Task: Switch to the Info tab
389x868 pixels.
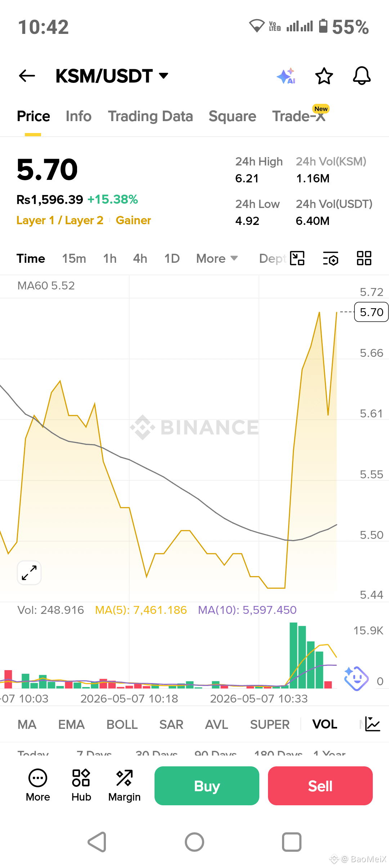Action: tap(79, 116)
